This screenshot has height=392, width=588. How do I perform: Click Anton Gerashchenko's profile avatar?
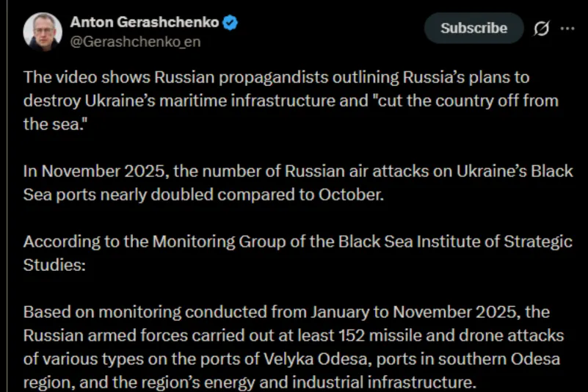point(42,32)
